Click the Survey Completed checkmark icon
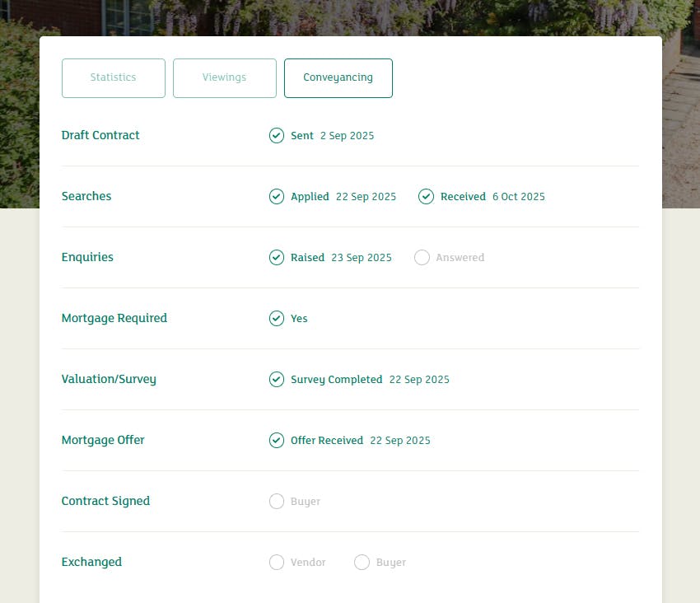 pyautogui.click(x=277, y=380)
